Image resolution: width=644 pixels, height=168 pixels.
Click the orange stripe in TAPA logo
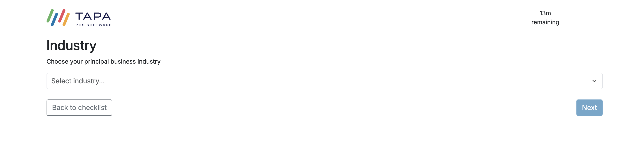[x=66, y=20]
